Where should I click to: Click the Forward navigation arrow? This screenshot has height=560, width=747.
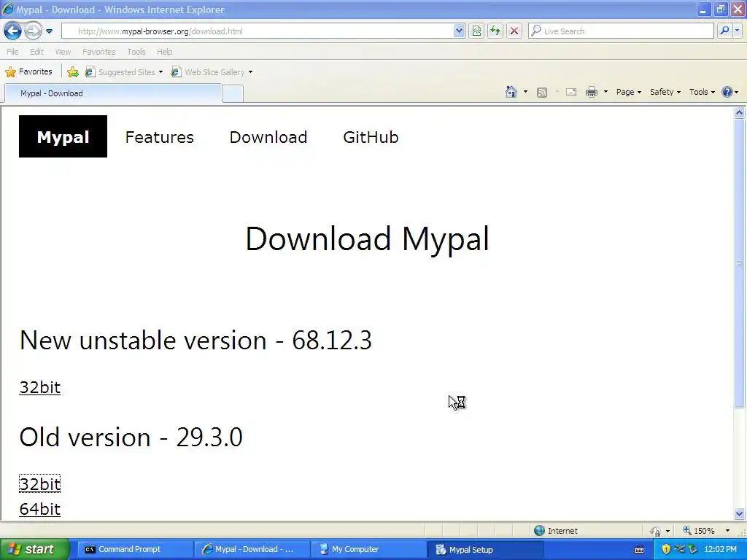pos(33,31)
